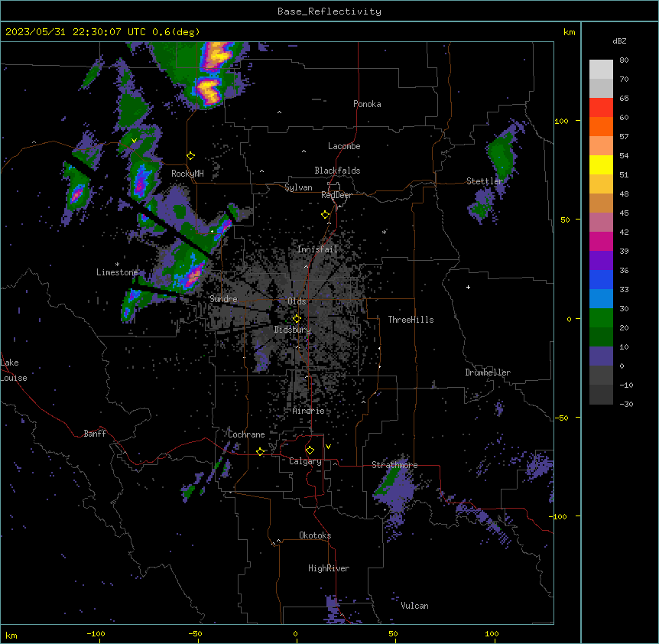
Task: Click the Sylvan label on map
Action: tap(298, 187)
